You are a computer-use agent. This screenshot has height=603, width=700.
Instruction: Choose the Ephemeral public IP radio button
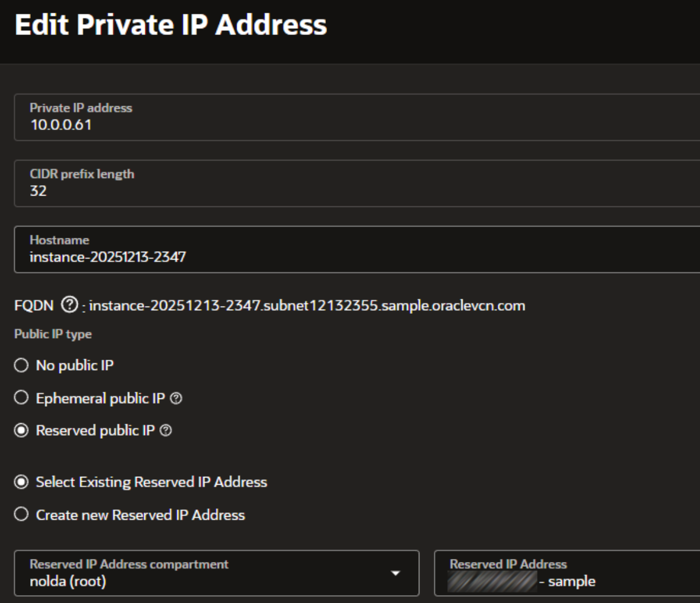point(21,398)
